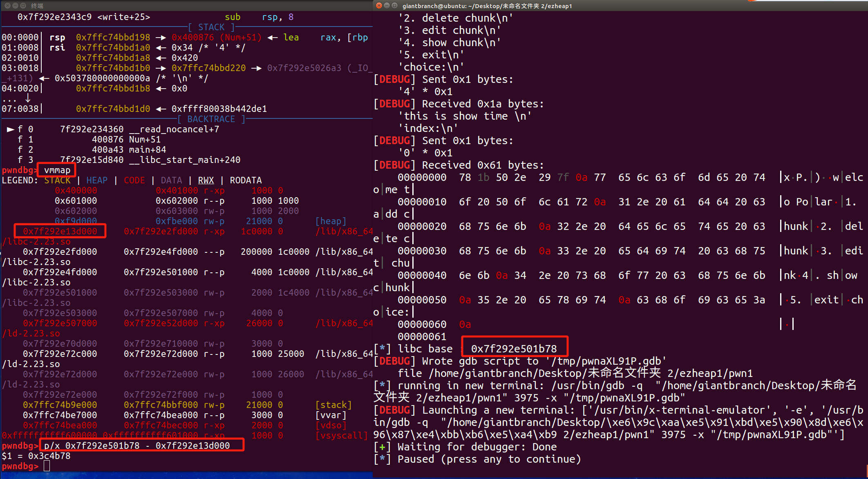The image size is (868, 479).
Task: Click the 终端 window title text
Action: point(37,6)
